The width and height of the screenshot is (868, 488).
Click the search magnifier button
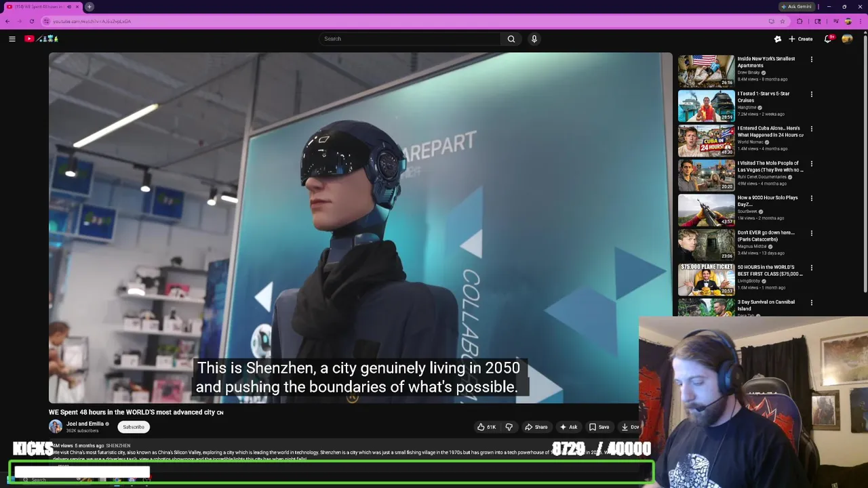pos(511,39)
